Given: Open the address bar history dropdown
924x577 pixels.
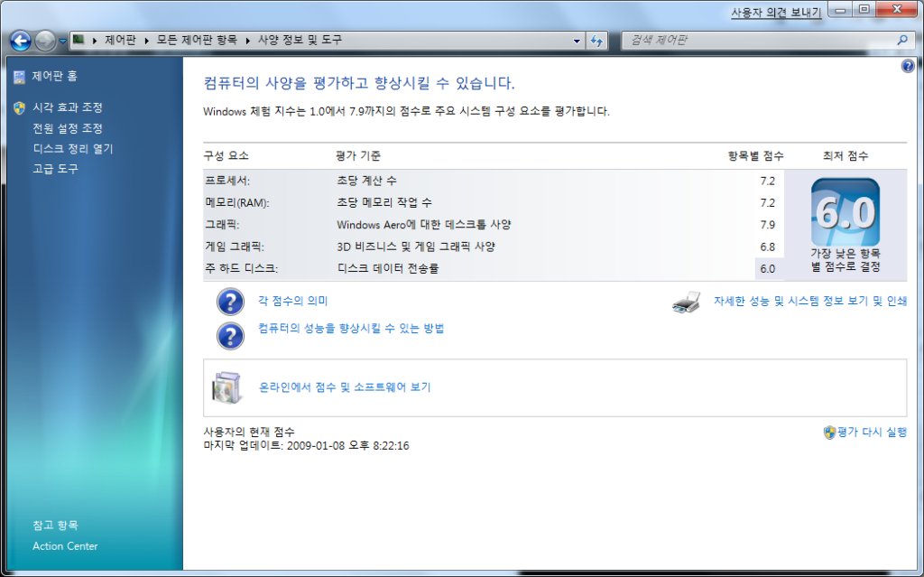Looking at the screenshot, I should [577, 41].
